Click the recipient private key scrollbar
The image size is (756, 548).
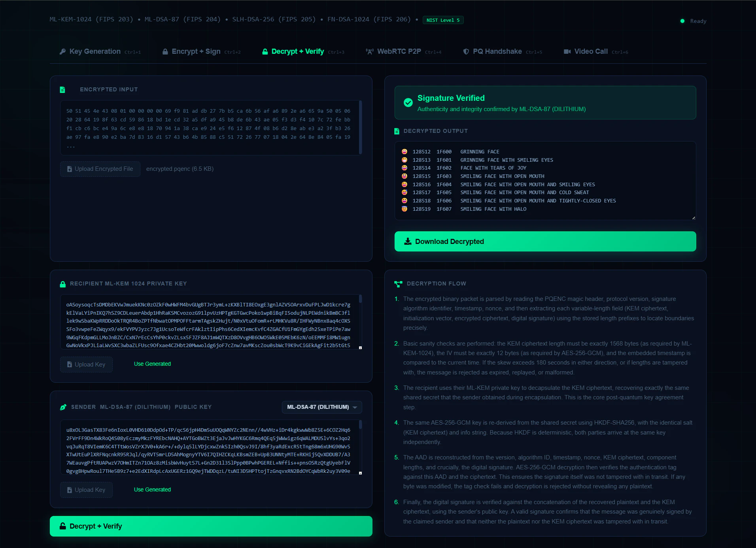pyautogui.click(x=360, y=299)
